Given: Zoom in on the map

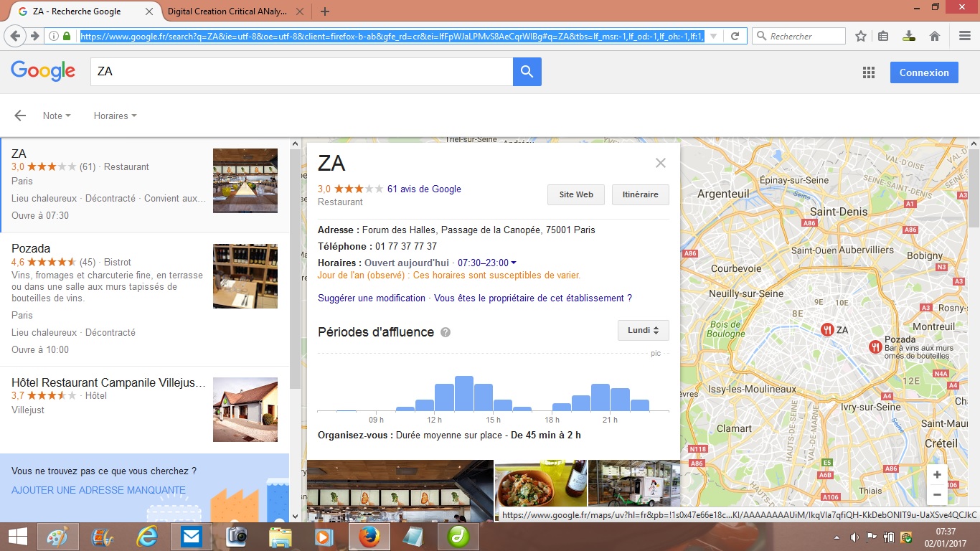Looking at the screenshot, I should (937, 475).
